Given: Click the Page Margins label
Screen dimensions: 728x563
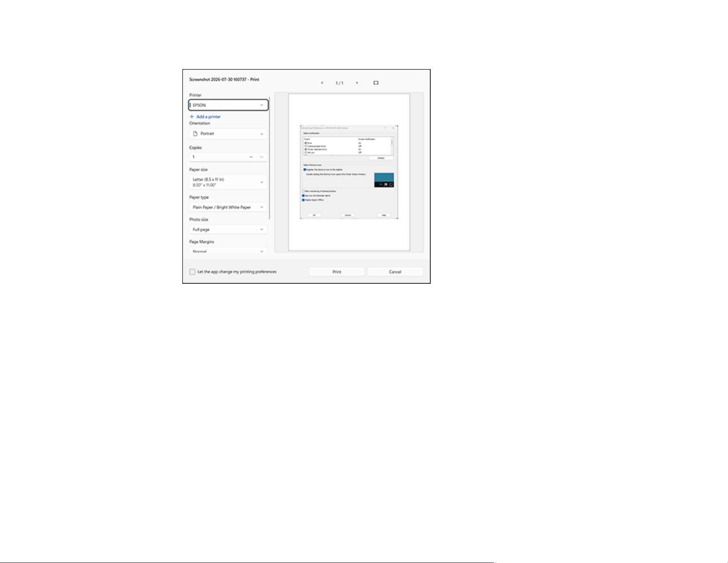Looking at the screenshot, I should coord(202,242).
